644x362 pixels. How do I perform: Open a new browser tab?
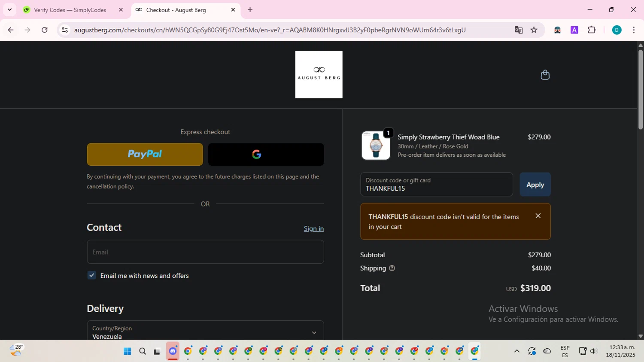point(250,10)
